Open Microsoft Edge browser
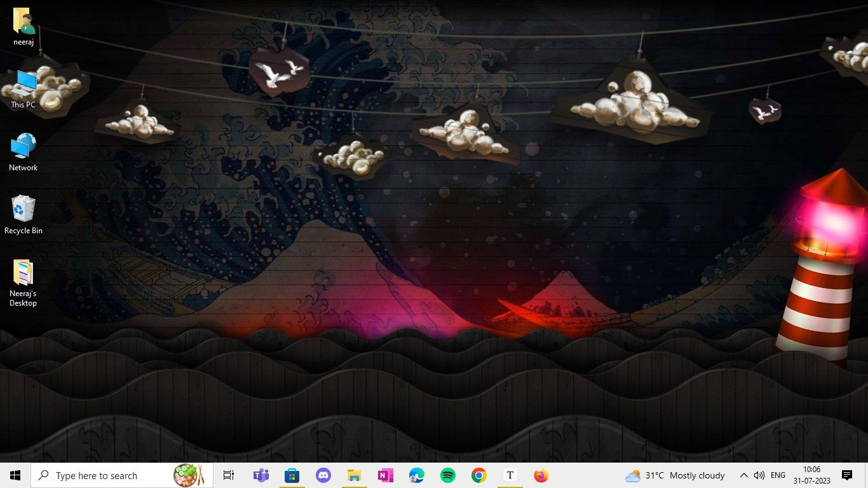868x488 pixels. (416, 475)
